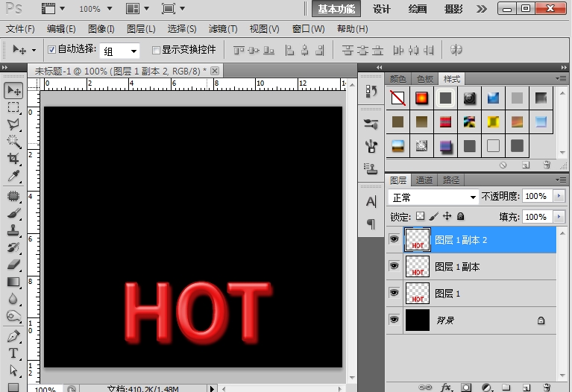Open the screen mode dropdown
Screen dimensions: 572x392
tap(173, 9)
